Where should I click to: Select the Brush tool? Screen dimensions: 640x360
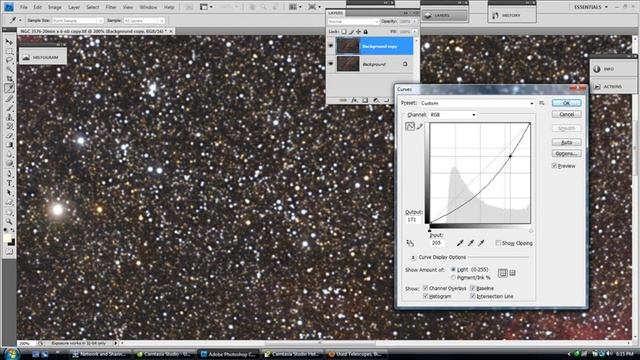(x=9, y=108)
